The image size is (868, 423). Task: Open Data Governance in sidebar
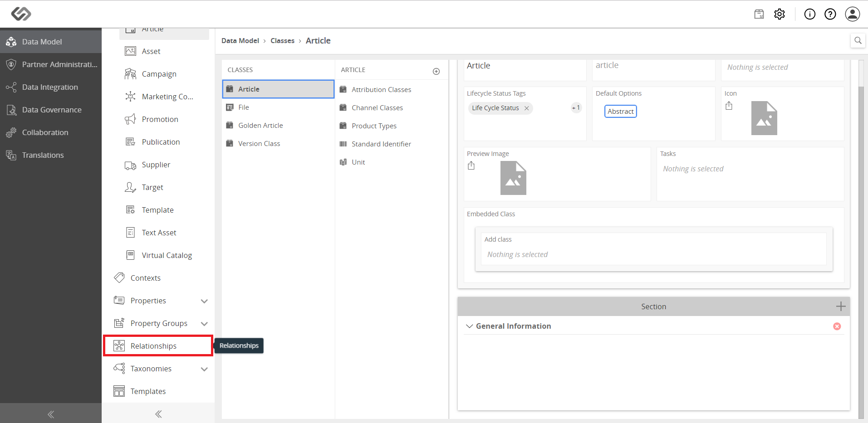[x=51, y=110]
